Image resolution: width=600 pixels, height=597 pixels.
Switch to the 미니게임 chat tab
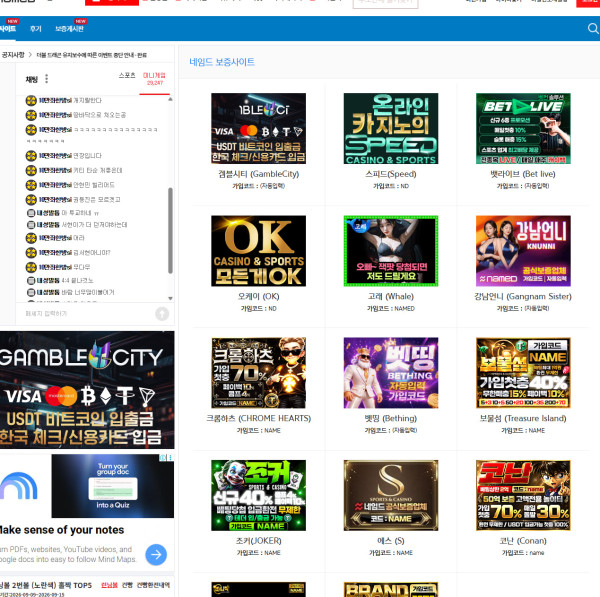click(x=154, y=78)
